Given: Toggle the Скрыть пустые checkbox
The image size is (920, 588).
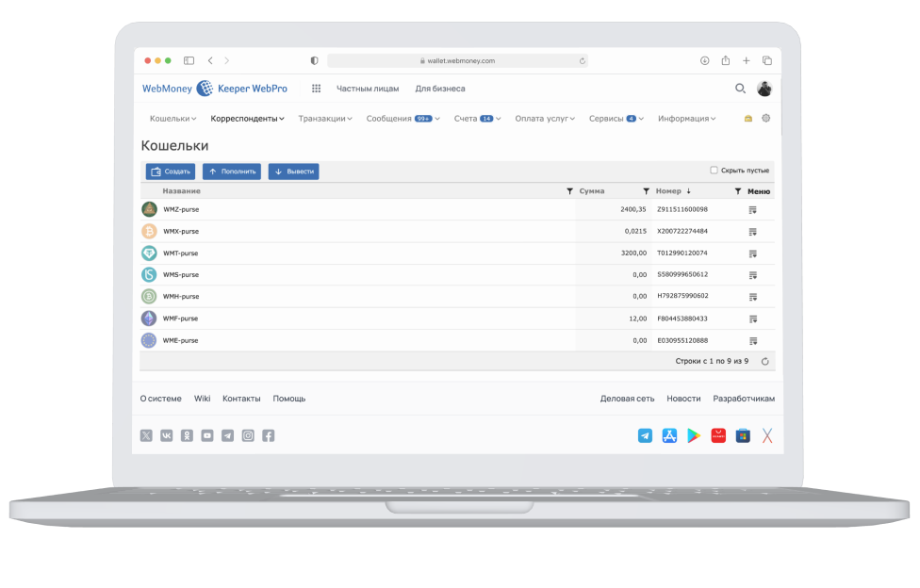Looking at the screenshot, I should (x=714, y=171).
